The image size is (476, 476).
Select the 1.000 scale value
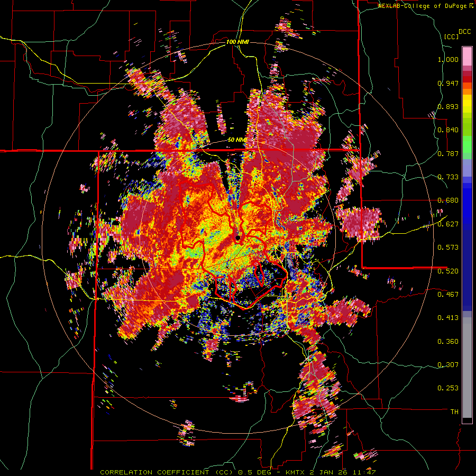click(x=448, y=59)
